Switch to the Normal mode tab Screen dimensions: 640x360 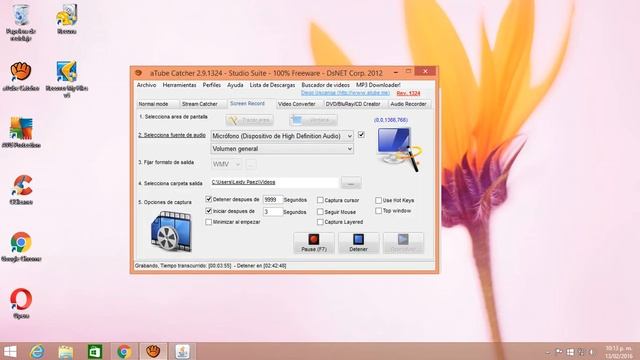pyautogui.click(x=157, y=104)
